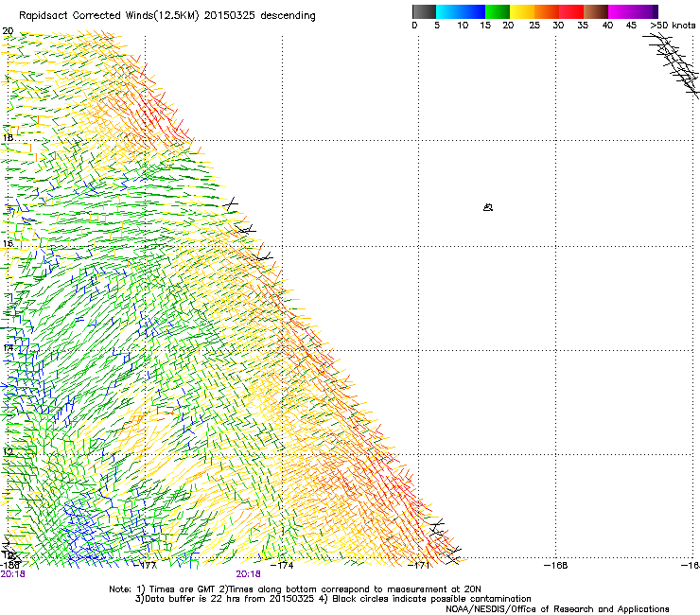Click the ">50 knots" legend label
This screenshot has width=700, height=615.
[x=673, y=26]
